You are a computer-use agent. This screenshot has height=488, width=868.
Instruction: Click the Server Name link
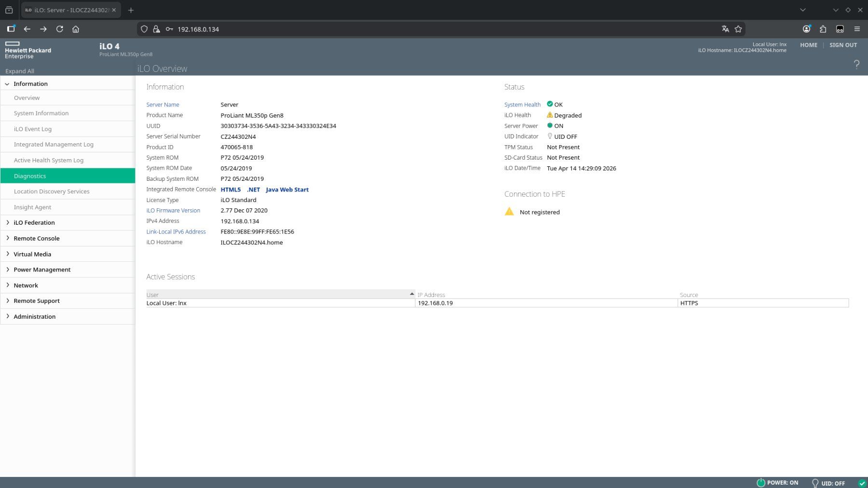click(x=163, y=105)
